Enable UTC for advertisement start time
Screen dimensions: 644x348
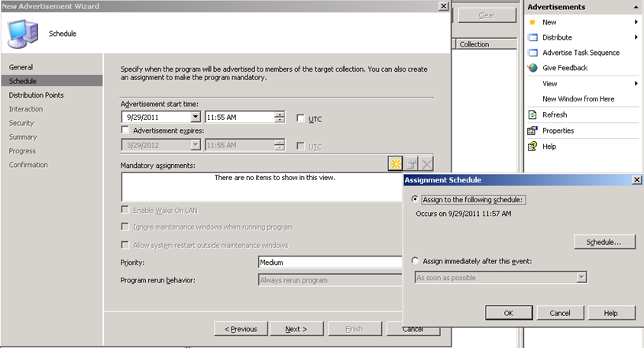click(301, 118)
